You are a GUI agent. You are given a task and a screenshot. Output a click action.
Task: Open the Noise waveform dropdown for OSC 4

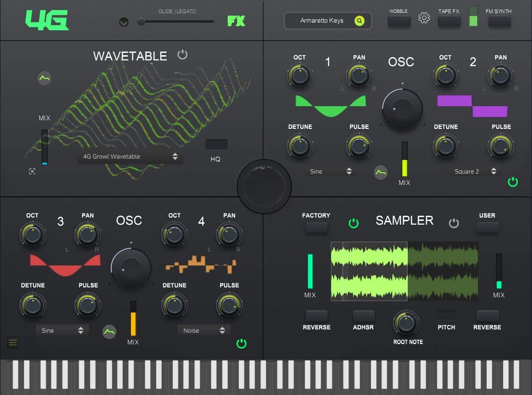point(203,330)
